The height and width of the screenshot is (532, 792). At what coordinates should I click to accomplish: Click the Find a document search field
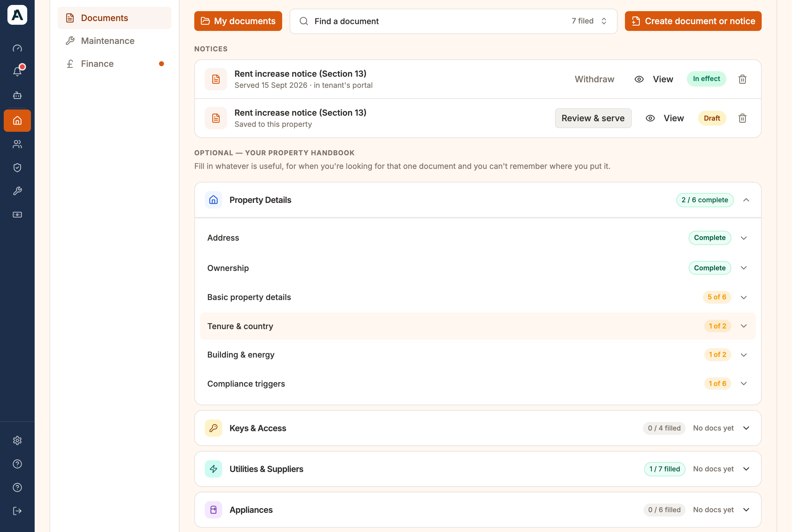(x=453, y=21)
